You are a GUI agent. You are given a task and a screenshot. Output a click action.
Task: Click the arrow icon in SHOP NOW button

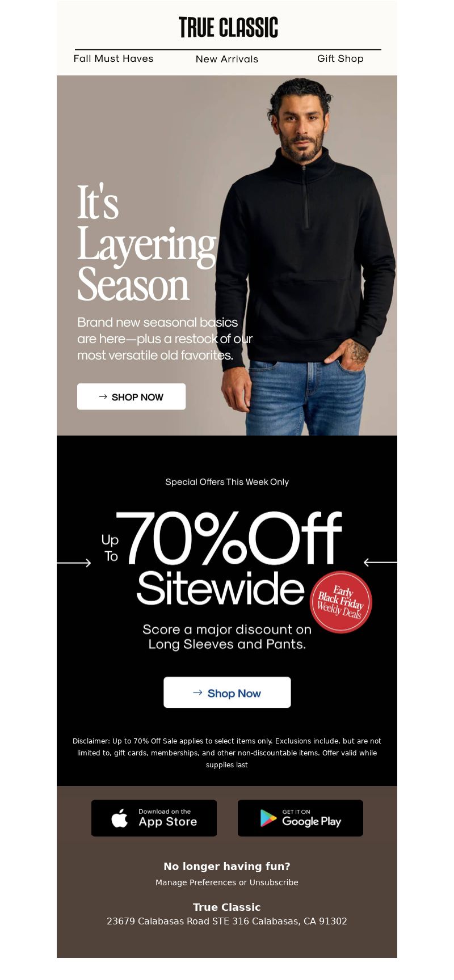coord(103,396)
